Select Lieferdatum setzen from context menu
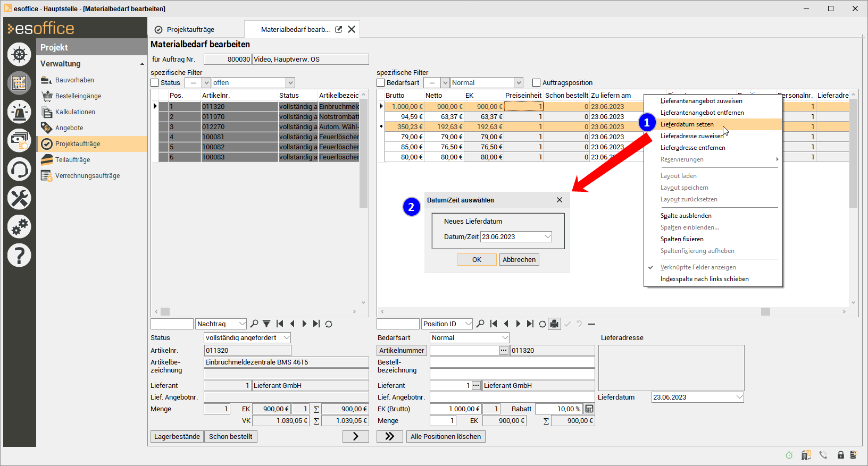Screen dimensions: 868x466 687,124
